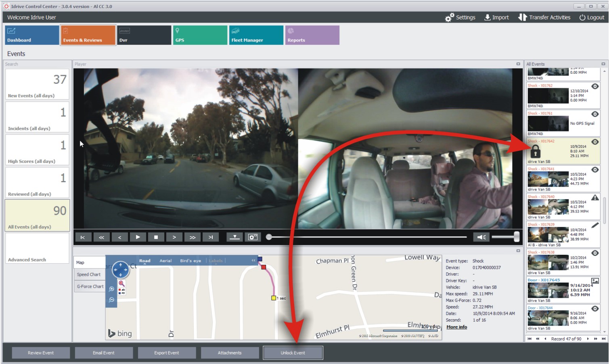The image size is (609, 364).
Task: Click Unlock Event button
Action: 293,353
